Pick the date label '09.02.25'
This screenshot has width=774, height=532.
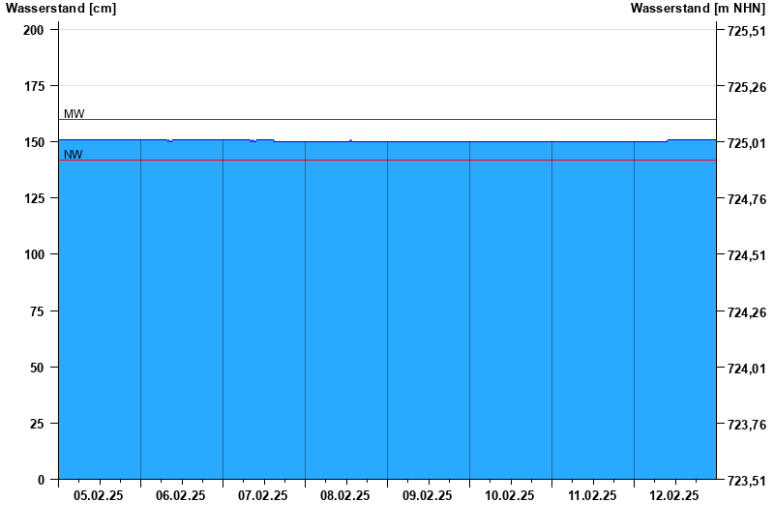[427, 495]
